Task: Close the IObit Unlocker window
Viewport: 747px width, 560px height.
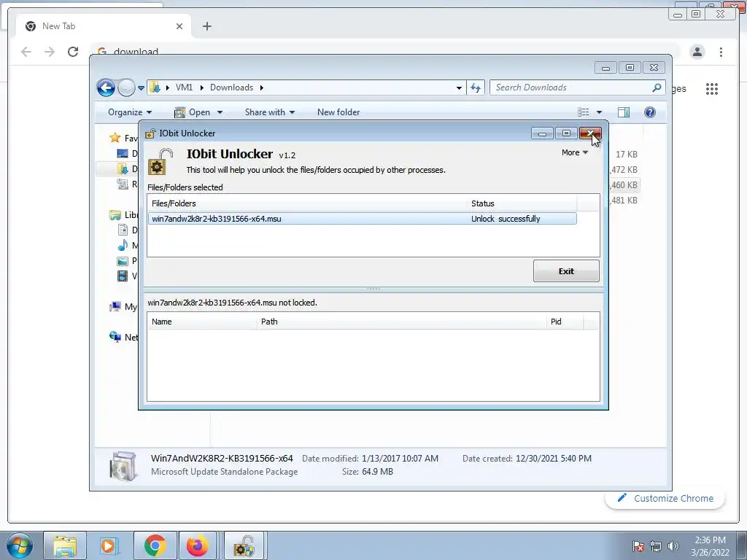Action: [590, 133]
